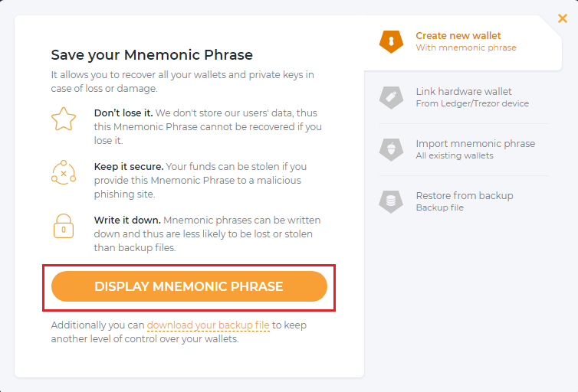
Task: Click the bold Keep it secure text
Action: click(x=129, y=166)
